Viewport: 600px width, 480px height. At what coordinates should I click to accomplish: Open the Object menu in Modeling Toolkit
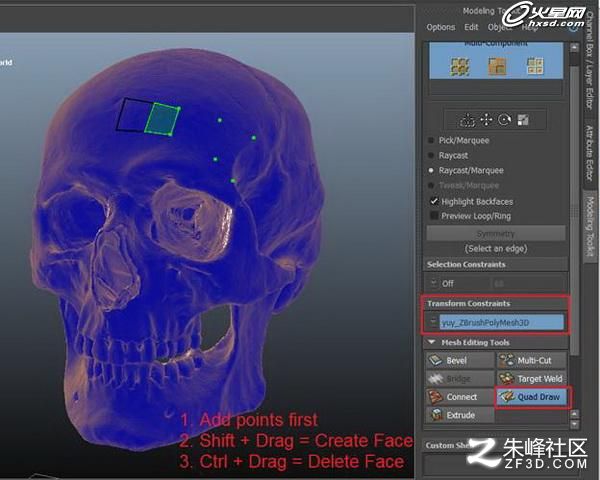click(x=499, y=27)
